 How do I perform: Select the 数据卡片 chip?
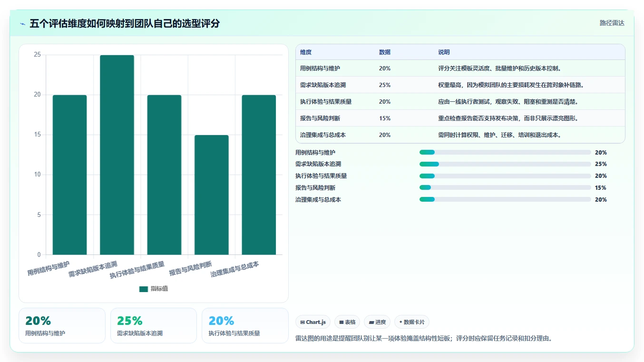tap(412, 322)
